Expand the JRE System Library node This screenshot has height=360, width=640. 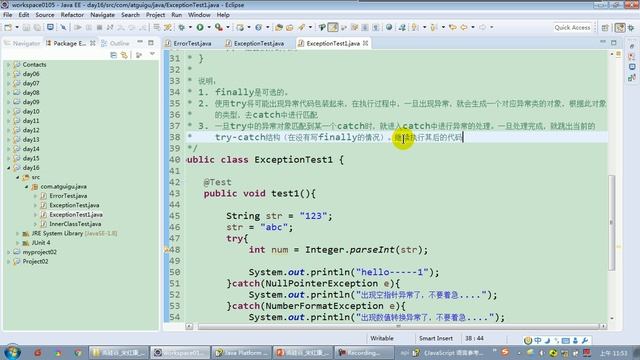18,233
